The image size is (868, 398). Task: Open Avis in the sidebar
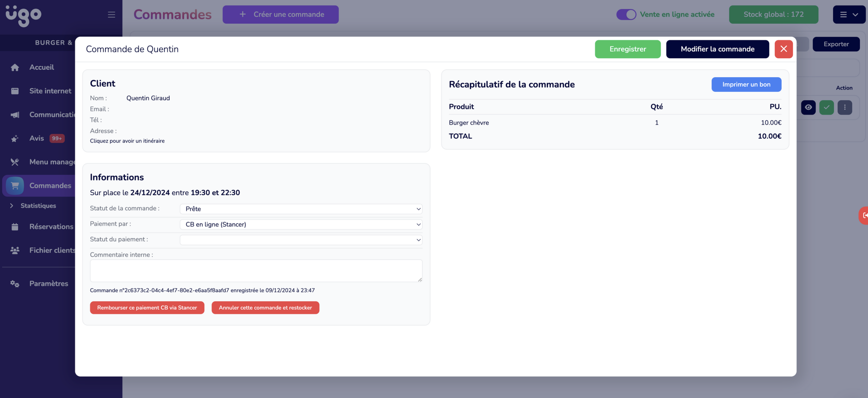click(36, 139)
